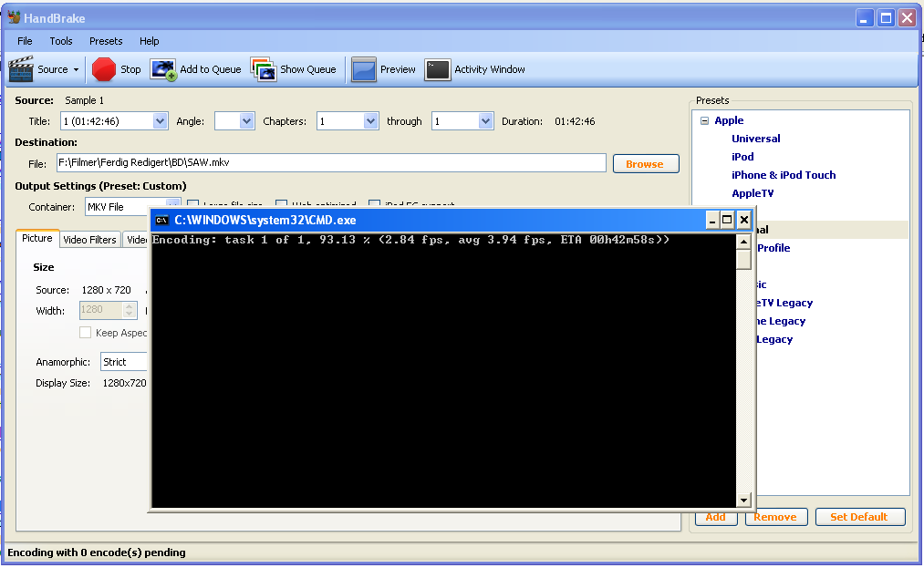This screenshot has height=568, width=924.
Task: Select the Universal preset
Action: [755, 139]
